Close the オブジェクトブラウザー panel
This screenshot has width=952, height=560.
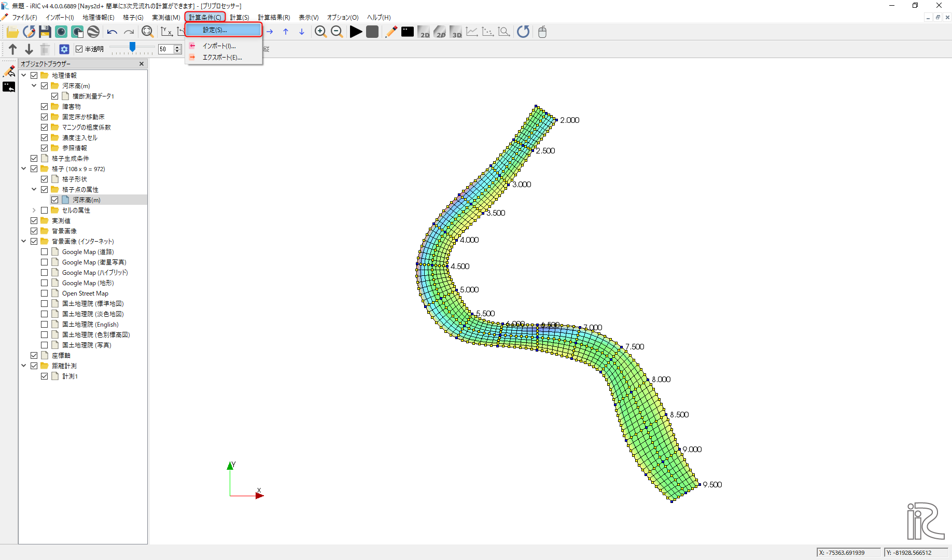pyautogui.click(x=142, y=64)
